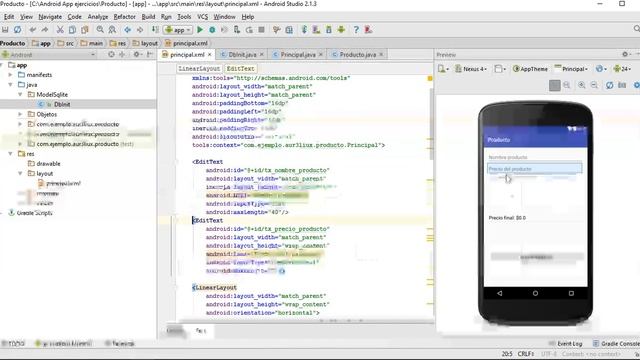This screenshot has height=360, width=640.
Task: Click the Preview panel settings gear
Action: point(624,54)
